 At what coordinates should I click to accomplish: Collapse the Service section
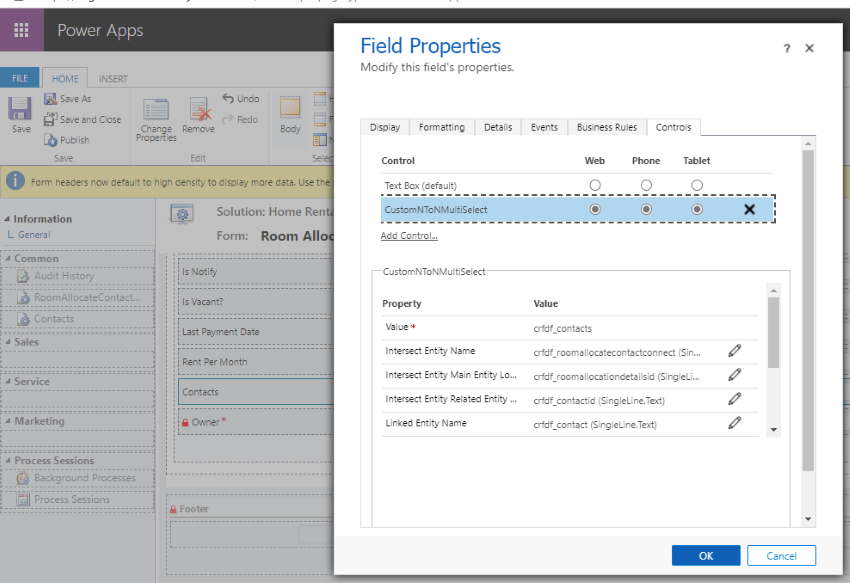(x=8, y=382)
